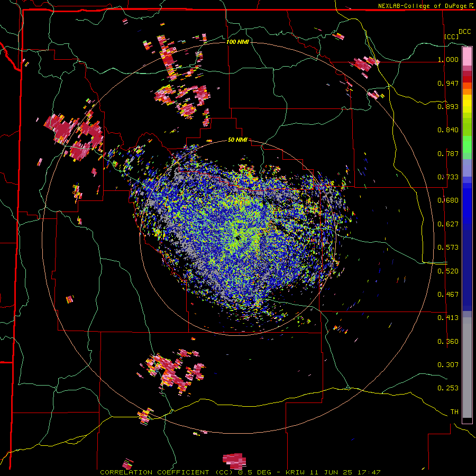The width and height of the screenshot is (476, 476).
Task: Click the 0.947 color scale value
Action: pos(448,83)
